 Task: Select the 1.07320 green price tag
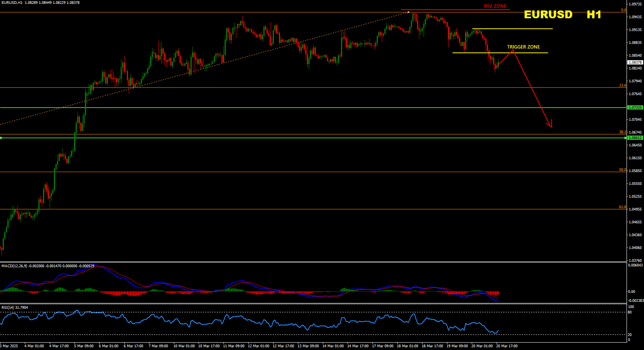click(635, 108)
